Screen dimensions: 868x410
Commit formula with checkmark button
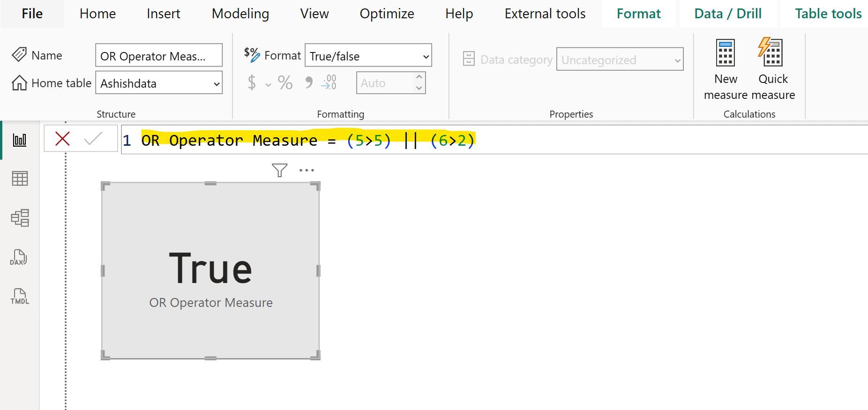tap(93, 139)
